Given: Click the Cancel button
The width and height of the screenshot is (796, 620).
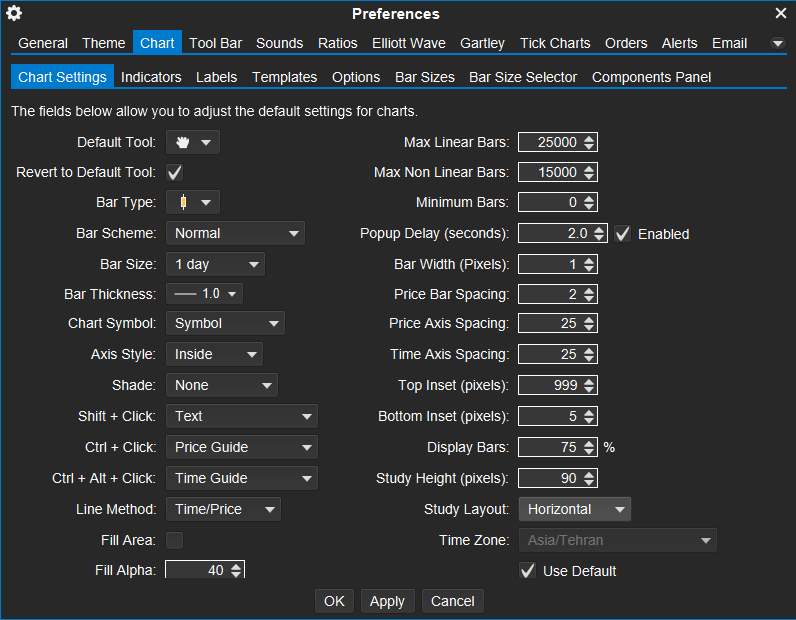Looking at the screenshot, I should tap(452, 601).
